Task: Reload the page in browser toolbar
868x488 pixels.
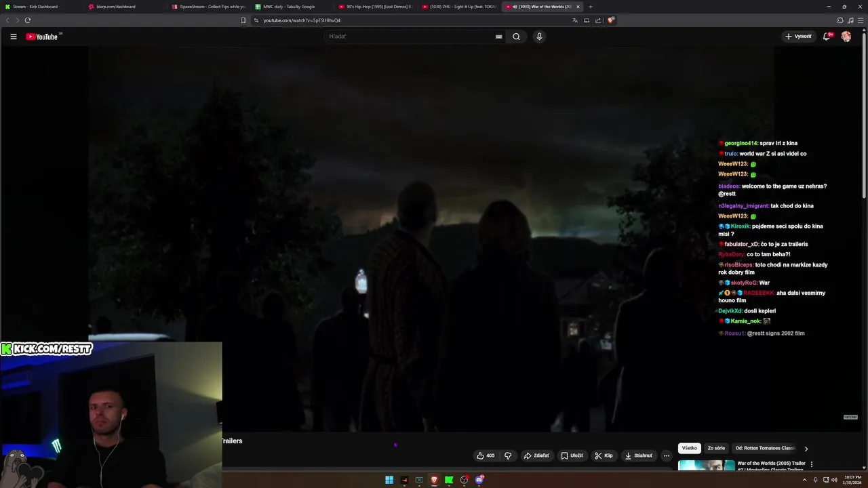Action: pos(28,20)
